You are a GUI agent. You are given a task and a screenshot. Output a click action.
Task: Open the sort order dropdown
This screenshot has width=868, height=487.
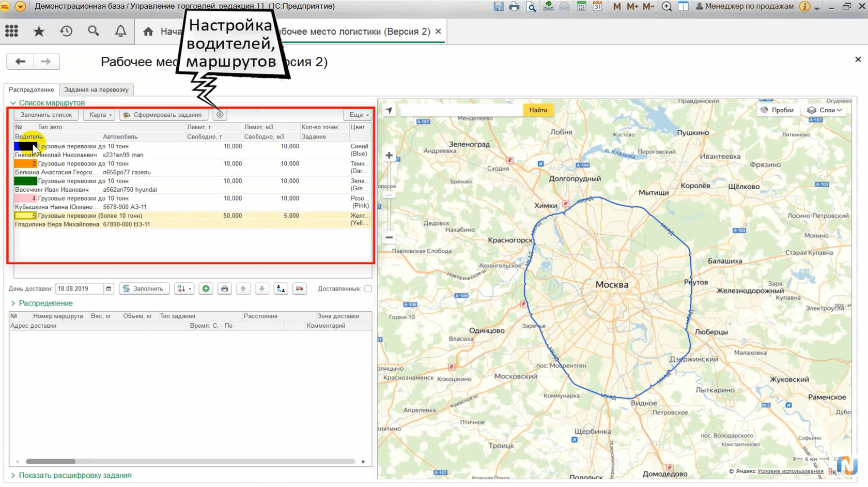(x=184, y=288)
